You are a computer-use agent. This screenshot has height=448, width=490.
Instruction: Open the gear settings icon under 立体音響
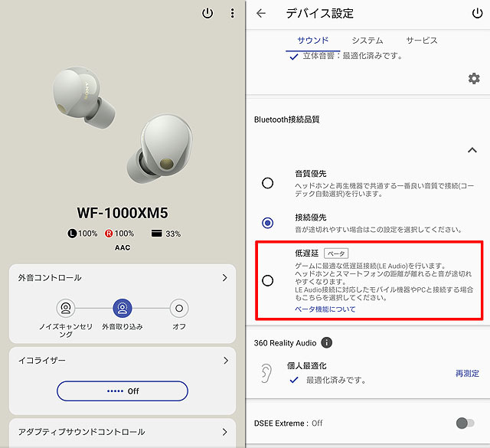(474, 78)
